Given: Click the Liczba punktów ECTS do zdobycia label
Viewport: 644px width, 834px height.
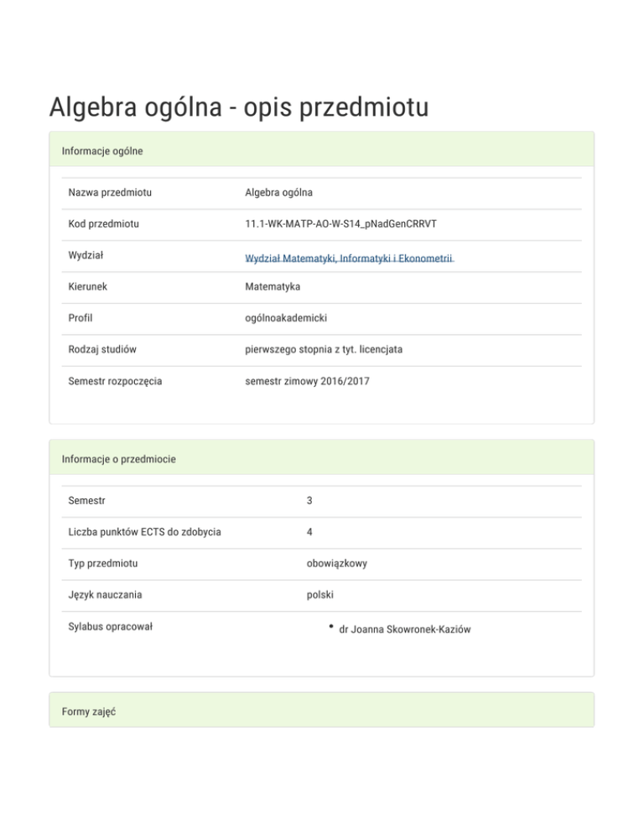Looking at the screenshot, I should [x=145, y=532].
